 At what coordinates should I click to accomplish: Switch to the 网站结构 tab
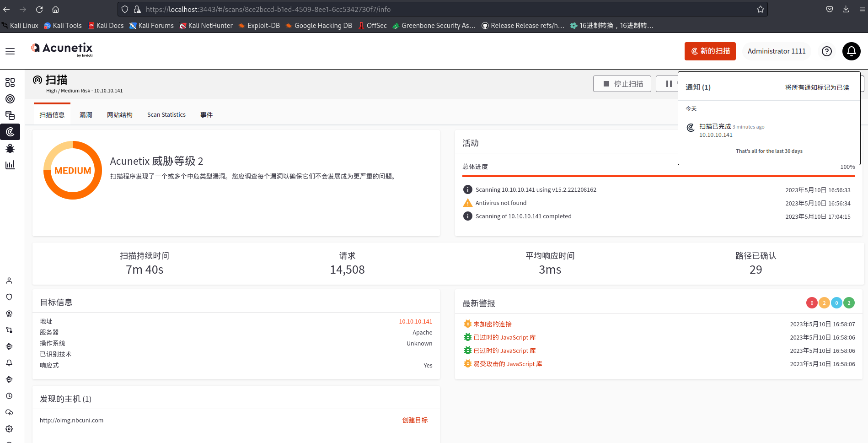(120, 115)
